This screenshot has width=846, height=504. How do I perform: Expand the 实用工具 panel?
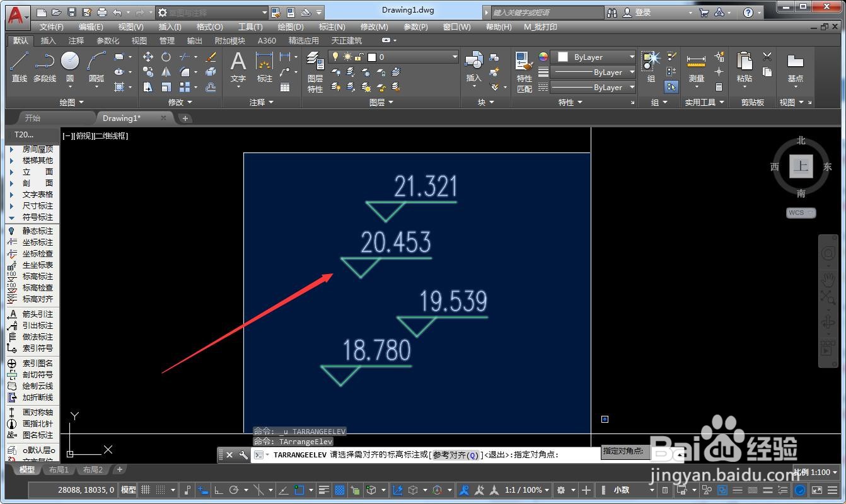[x=705, y=102]
